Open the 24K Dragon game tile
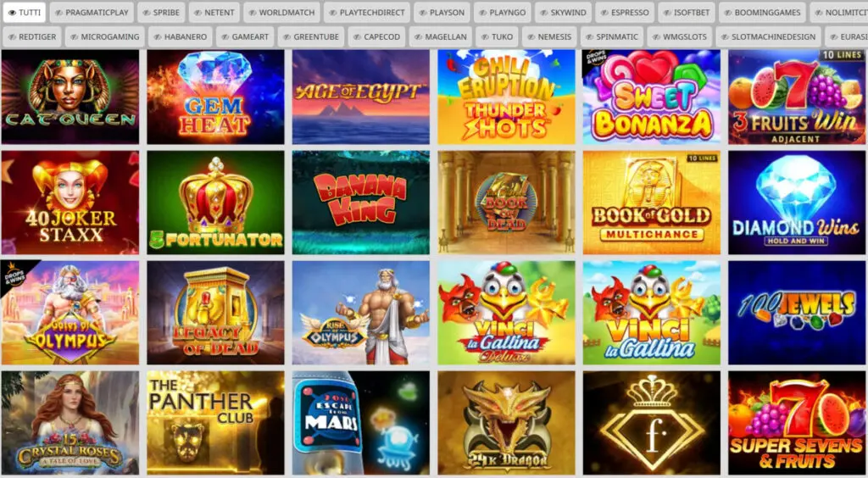This screenshot has width=868, height=478. [x=506, y=423]
